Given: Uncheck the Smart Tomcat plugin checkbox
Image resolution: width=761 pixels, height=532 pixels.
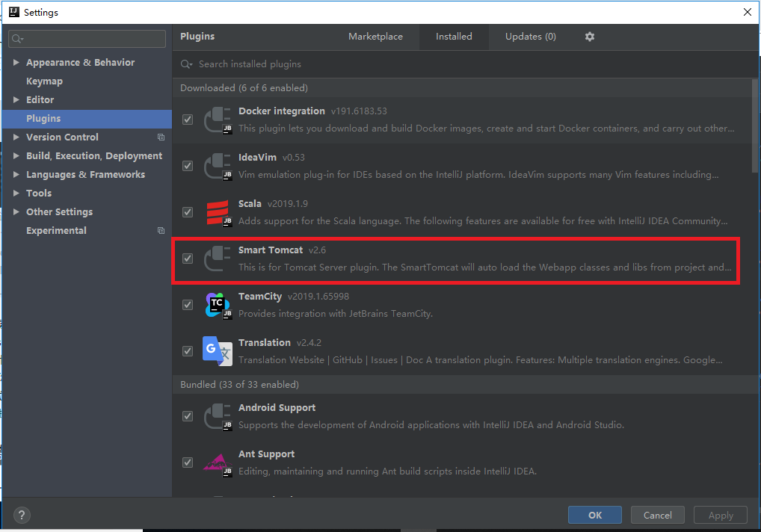Looking at the screenshot, I should click(188, 259).
